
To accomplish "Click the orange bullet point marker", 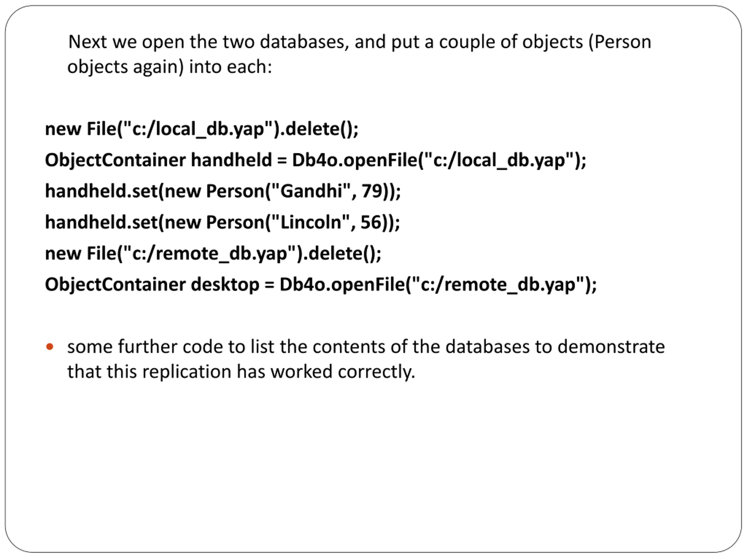I will [x=50, y=347].
